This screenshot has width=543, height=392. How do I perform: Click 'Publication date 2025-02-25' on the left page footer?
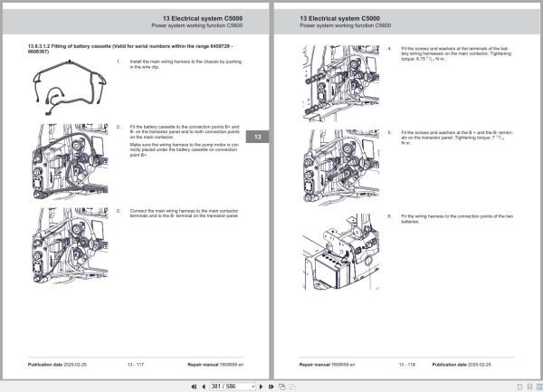tap(57, 365)
